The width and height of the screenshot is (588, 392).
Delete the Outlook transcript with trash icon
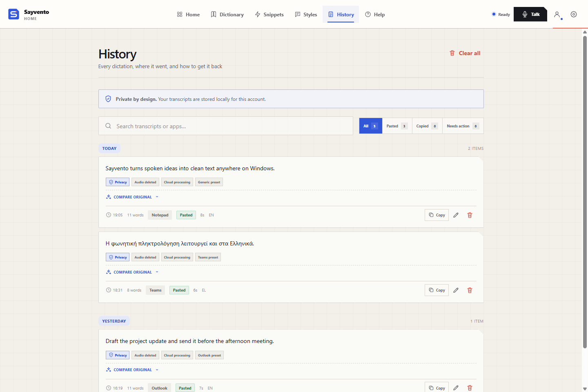pyautogui.click(x=470, y=388)
